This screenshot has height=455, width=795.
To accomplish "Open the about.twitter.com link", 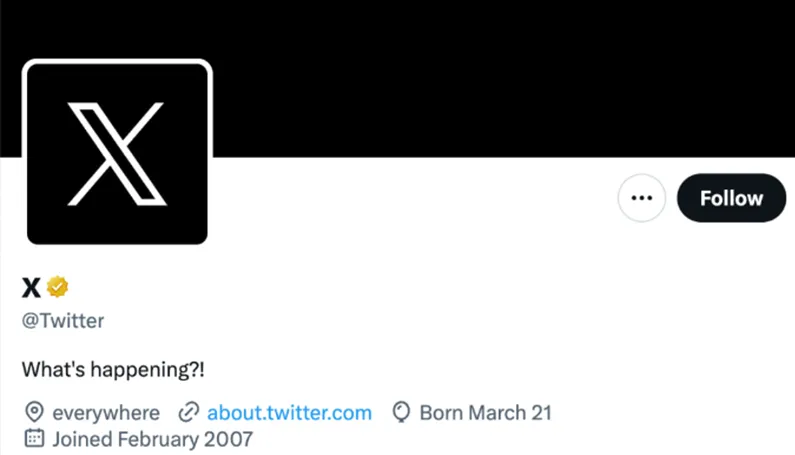I will coord(290,412).
